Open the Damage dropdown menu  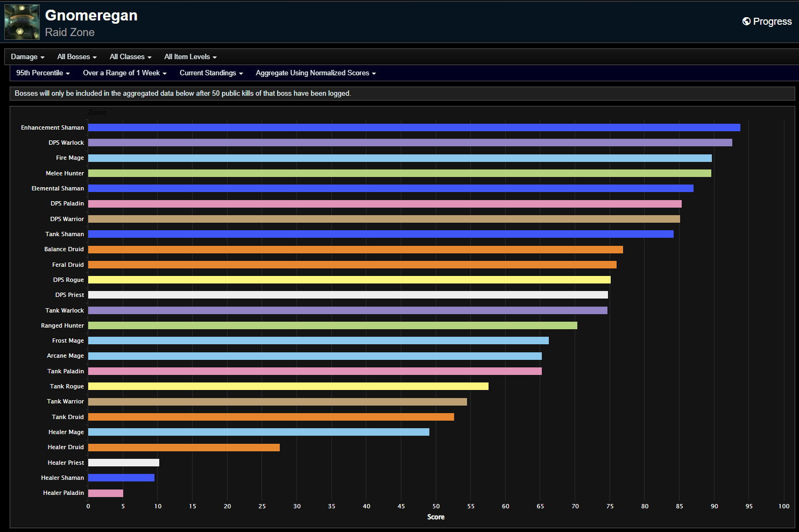coord(27,57)
